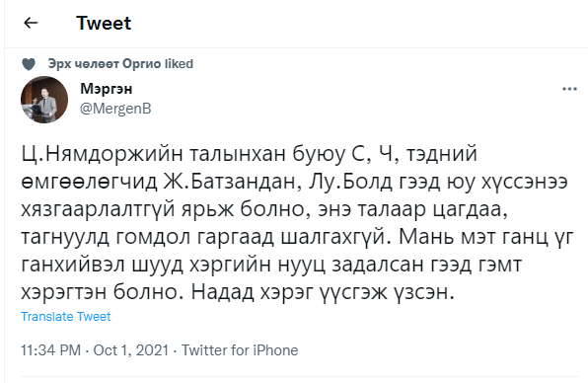Click the Oct 1, 2021 date

[x=131, y=350]
